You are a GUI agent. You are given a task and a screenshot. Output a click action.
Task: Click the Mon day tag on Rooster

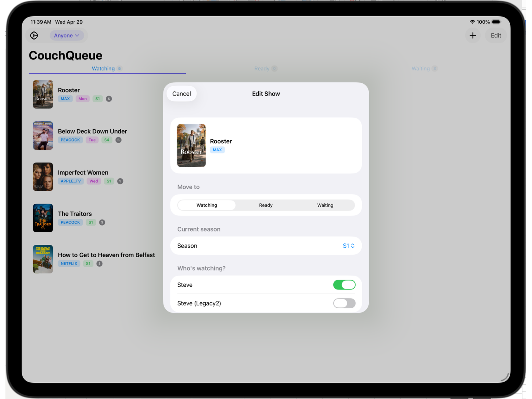click(x=83, y=99)
